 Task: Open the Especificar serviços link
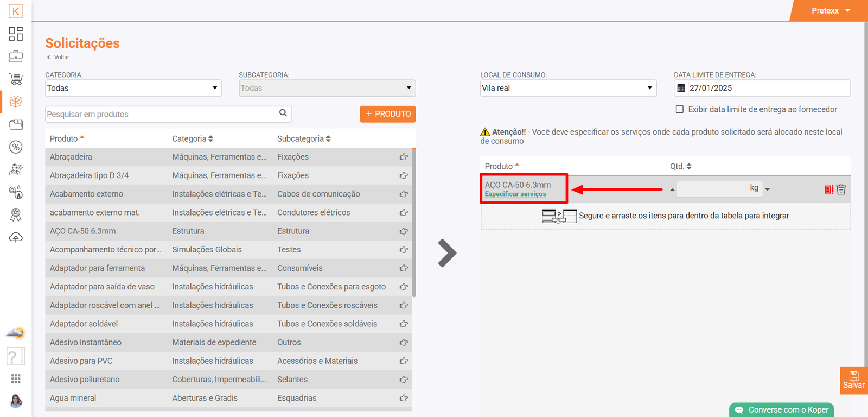[515, 194]
